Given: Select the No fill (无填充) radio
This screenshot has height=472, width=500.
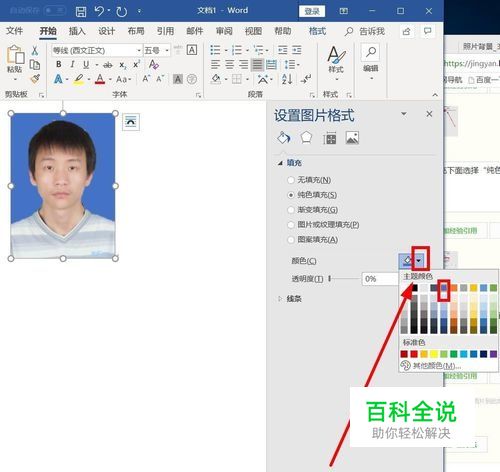Looking at the screenshot, I should (x=291, y=180).
